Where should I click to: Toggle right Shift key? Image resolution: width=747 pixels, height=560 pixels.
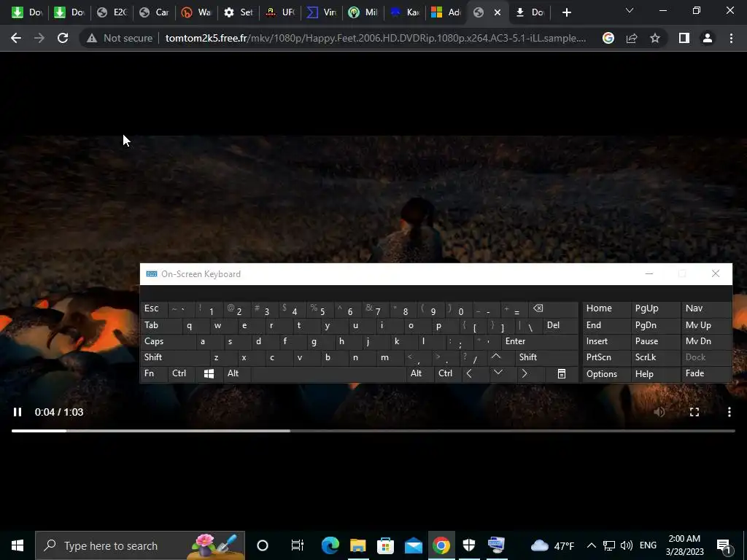546,357
